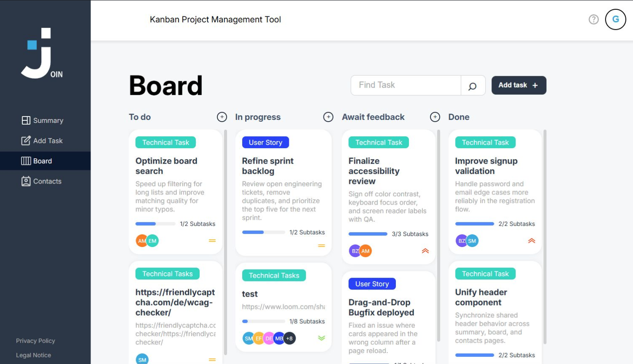Click medium priority icon on friendlycaptcha card
The image size is (633, 364).
212,360
